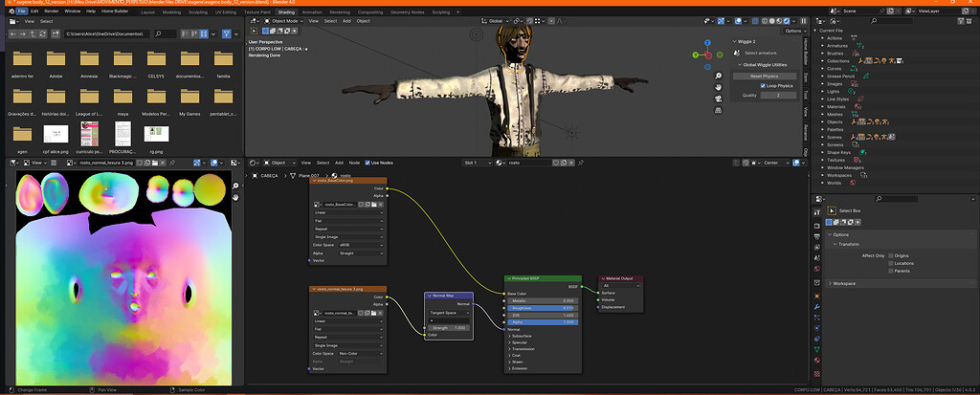Go back in the file browser

13,33
